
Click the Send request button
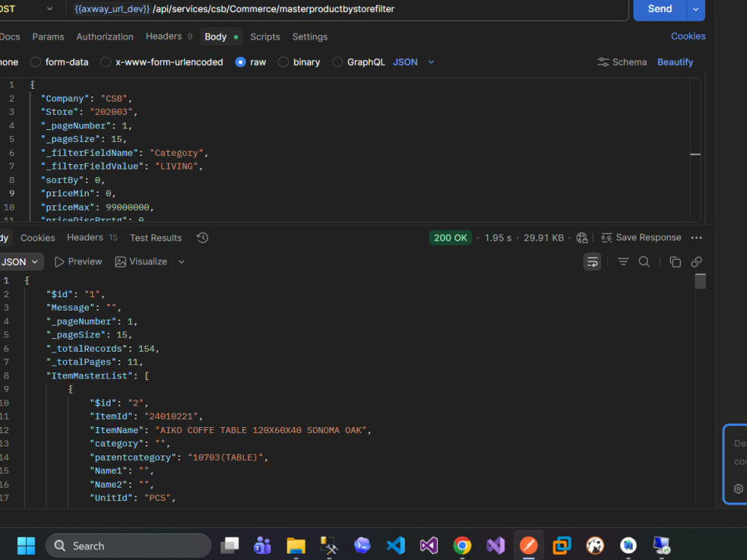click(x=660, y=9)
